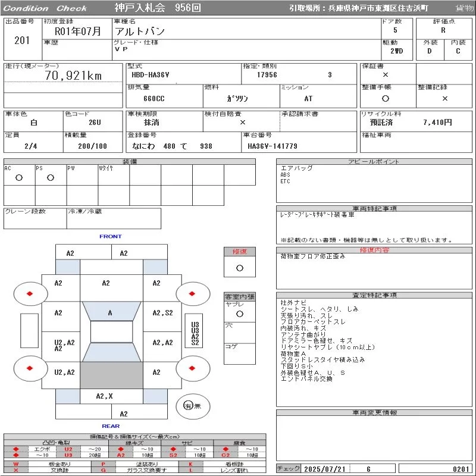Select the 有/無 circle beside the diagram
The image size is (476, 476).
(193, 406)
